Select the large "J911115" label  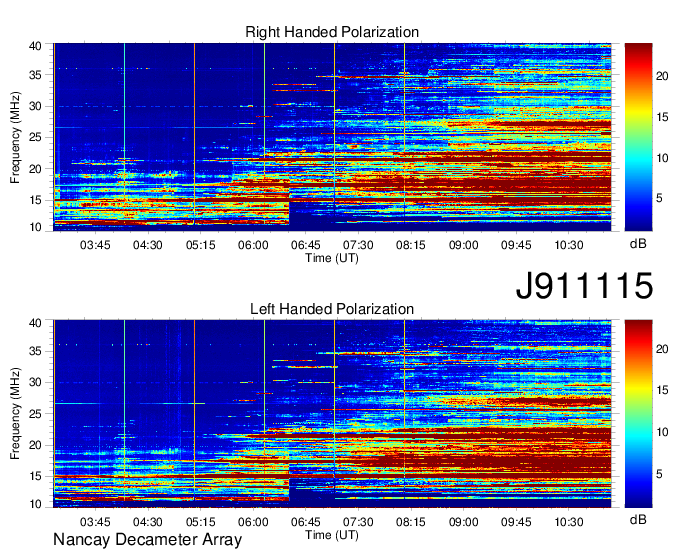coord(584,285)
